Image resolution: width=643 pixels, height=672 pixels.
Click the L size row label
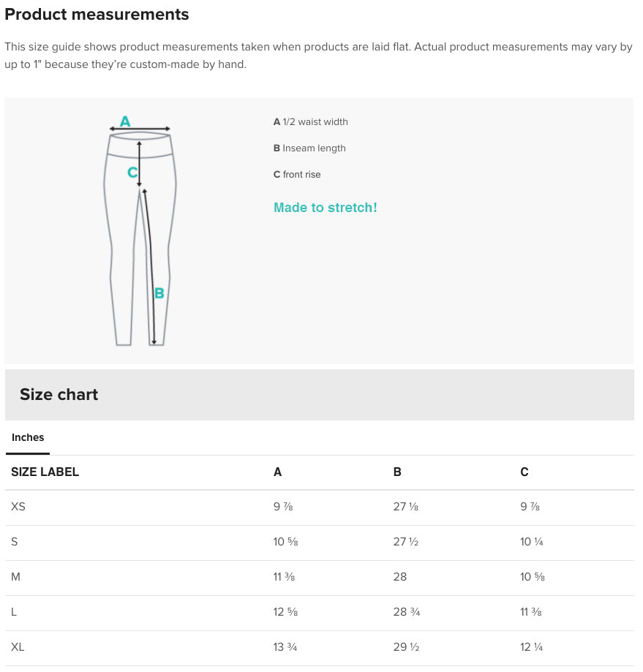coord(14,612)
